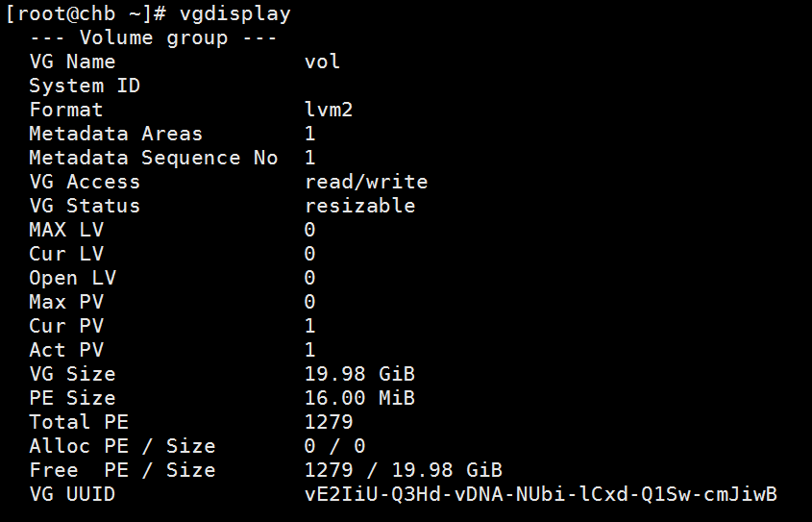
Task: Click the Cur LV label
Action: coord(65,254)
